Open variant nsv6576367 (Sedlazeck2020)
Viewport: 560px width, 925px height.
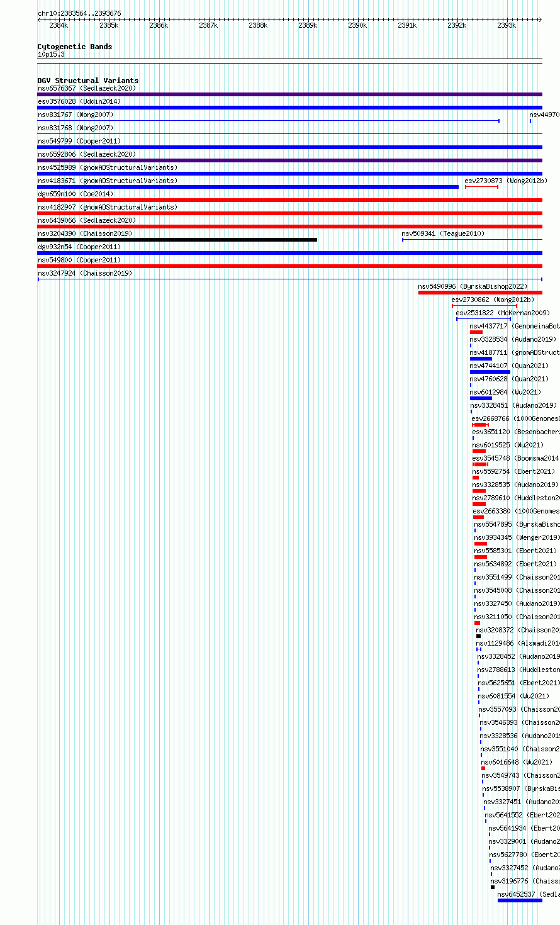[x=87, y=88]
